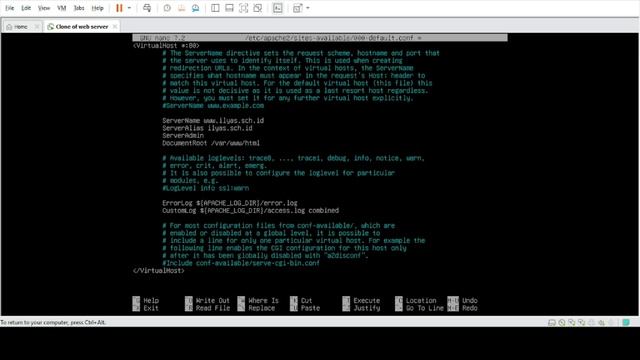Expand the stretch display dropdown arrow
The height and width of the screenshot is (360, 640).
tap(308, 8)
